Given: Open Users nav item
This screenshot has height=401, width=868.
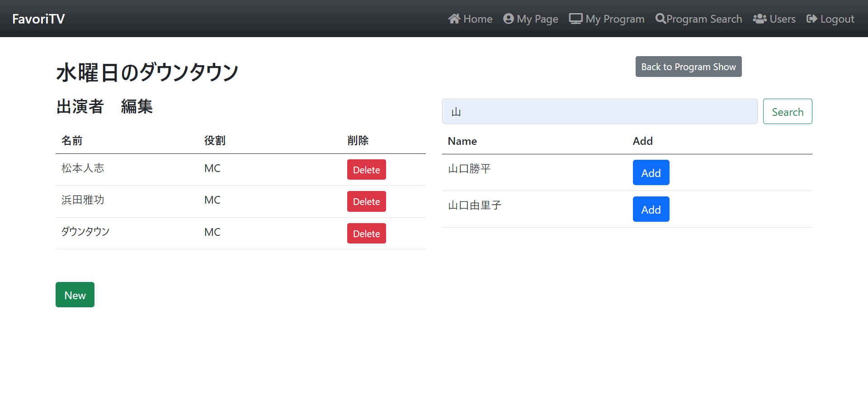Looking at the screenshot, I should [x=774, y=19].
